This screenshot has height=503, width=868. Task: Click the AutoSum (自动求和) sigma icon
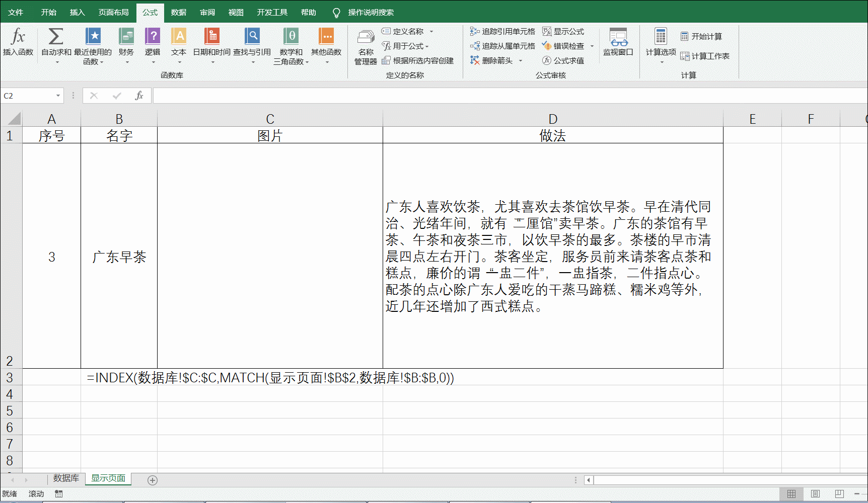coord(55,37)
